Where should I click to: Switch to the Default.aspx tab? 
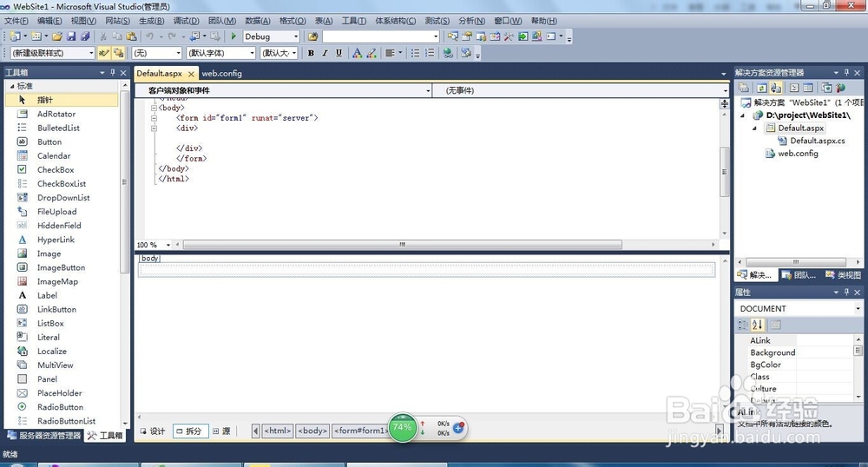(160, 73)
